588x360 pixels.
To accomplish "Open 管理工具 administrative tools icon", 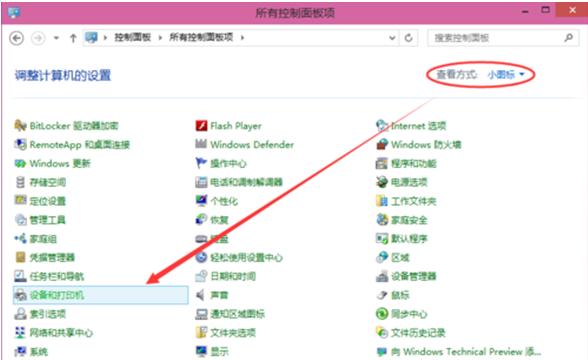I will 20,219.
